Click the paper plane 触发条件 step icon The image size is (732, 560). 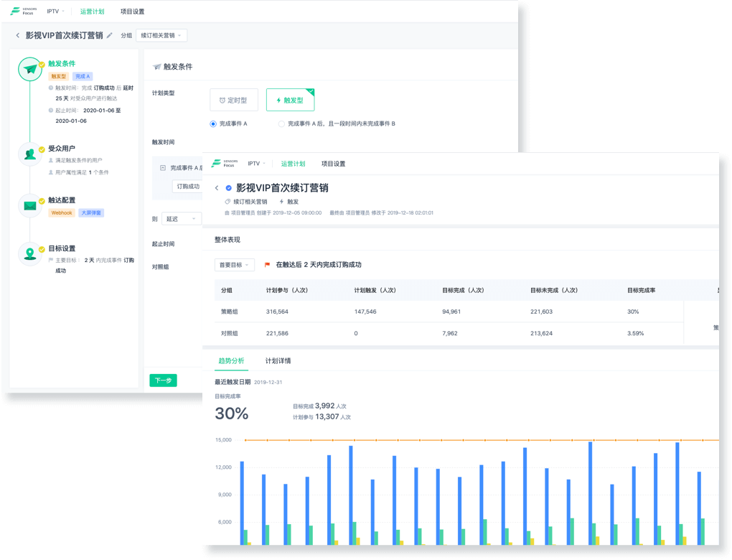29,70
